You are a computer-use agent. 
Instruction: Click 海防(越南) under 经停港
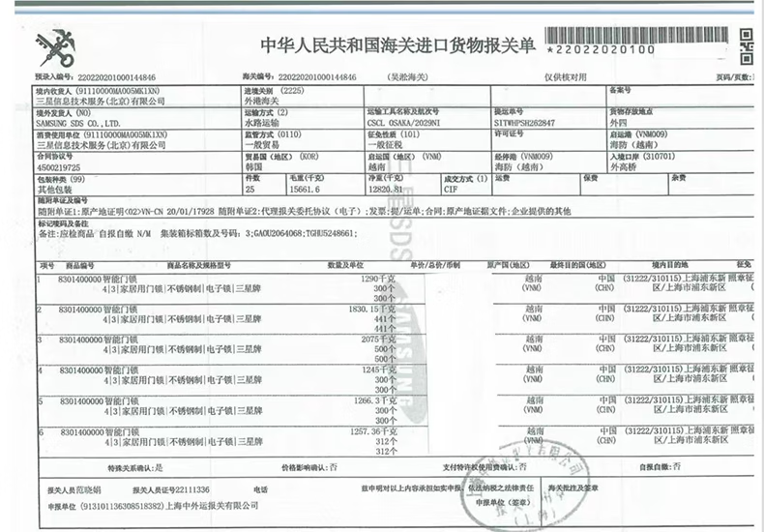(519, 167)
